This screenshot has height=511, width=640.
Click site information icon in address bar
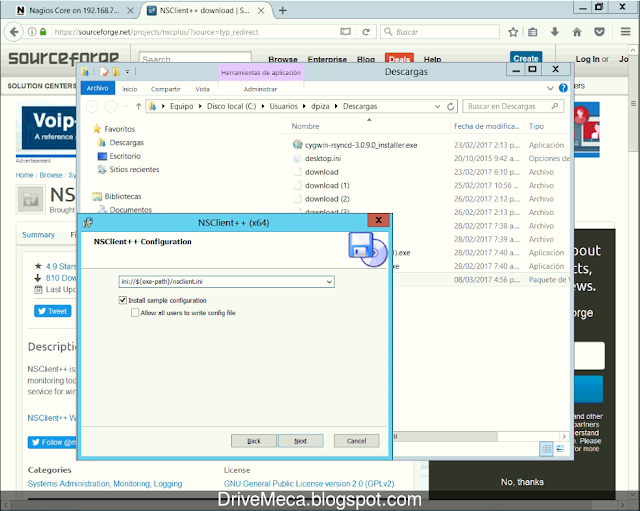click(x=32, y=32)
